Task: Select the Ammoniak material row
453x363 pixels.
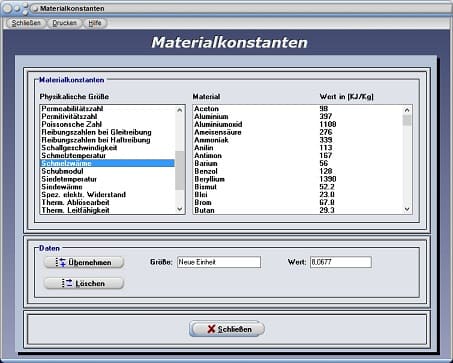Action: [298, 140]
